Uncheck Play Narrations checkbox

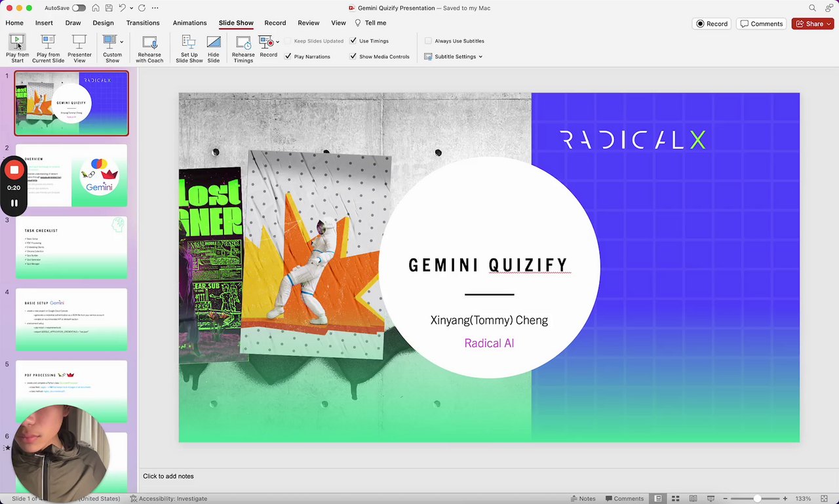(288, 56)
